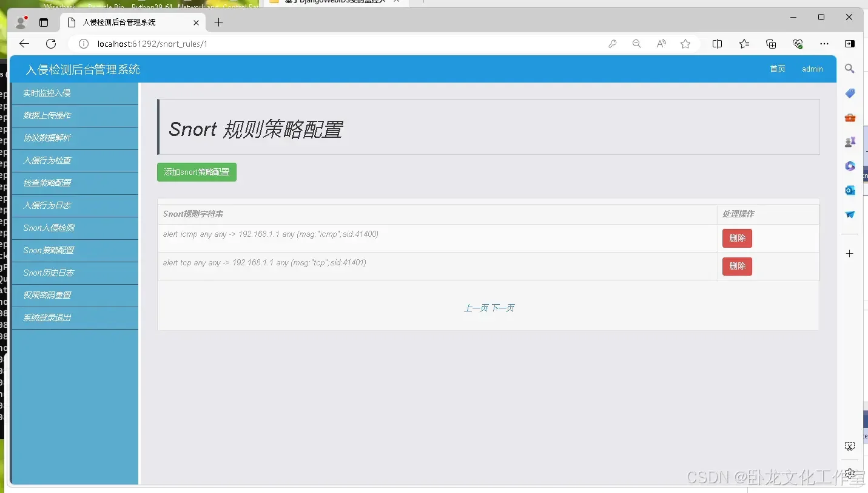Open the search icon in Edge sidebar

pos(849,69)
